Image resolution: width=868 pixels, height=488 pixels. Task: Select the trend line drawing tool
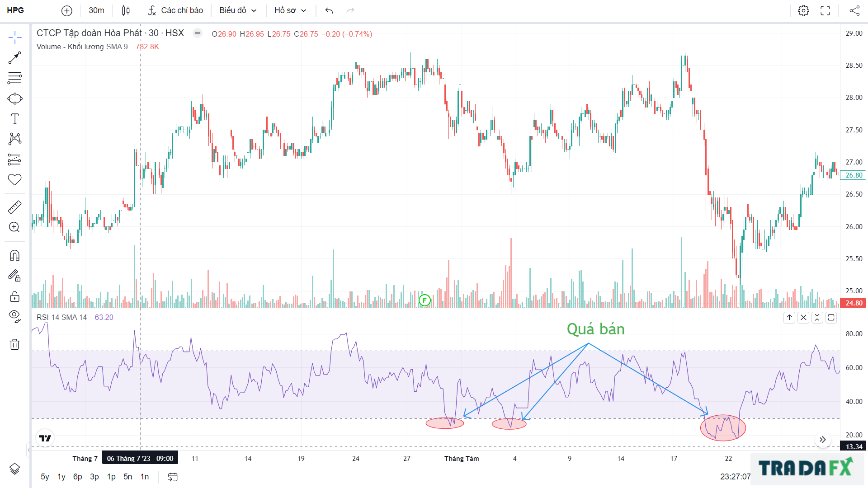pyautogui.click(x=15, y=58)
